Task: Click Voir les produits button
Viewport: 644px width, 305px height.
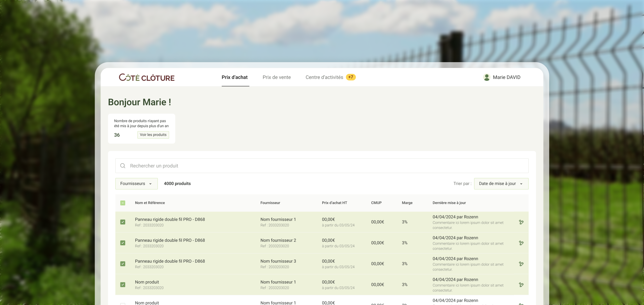Action: pos(153,135)
